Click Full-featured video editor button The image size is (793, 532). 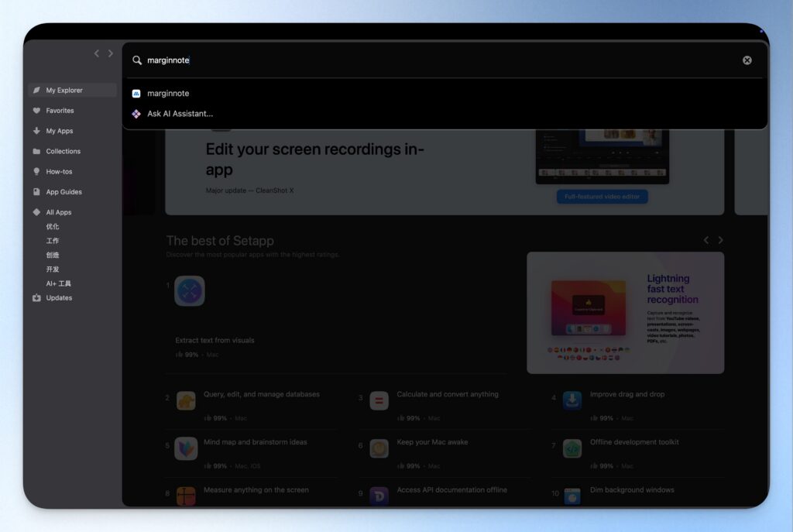pyautogui.click(x=602, y=197)
